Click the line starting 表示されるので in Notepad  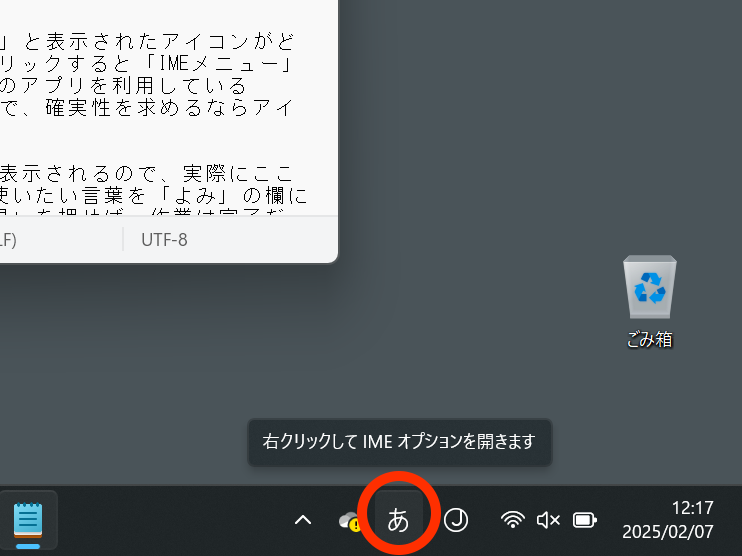point(147,174)
